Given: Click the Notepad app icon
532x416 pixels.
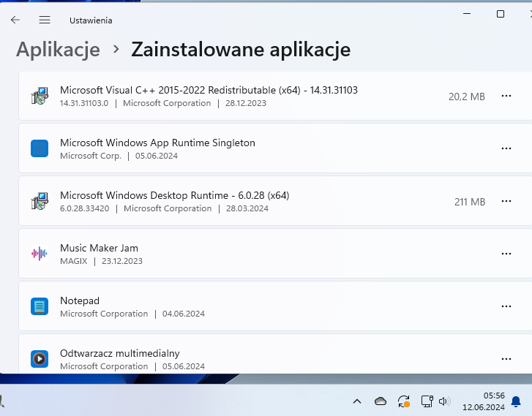Looking at the screenshot, I should pyautogui.click(x=40, y=306).
